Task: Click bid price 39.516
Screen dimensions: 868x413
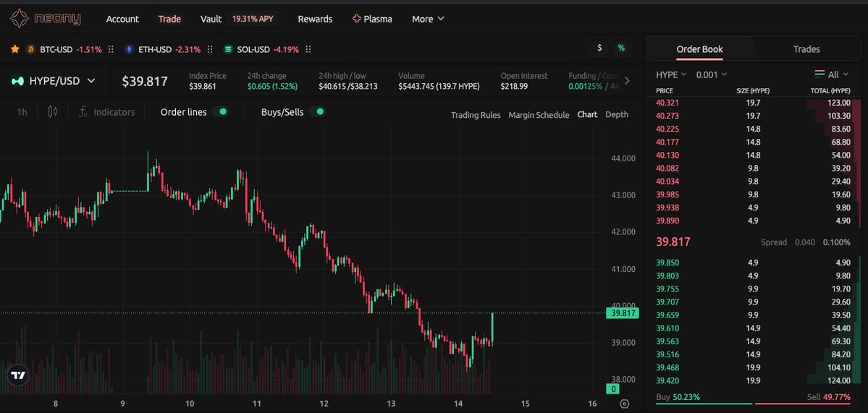Action: pos(667,354)
